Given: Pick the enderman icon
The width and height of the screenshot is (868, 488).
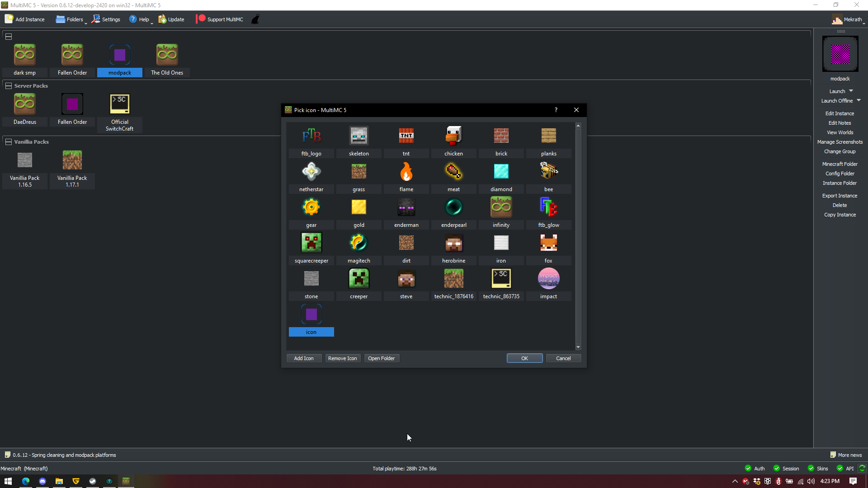Looking at the screenshot, I should (406, 207).
